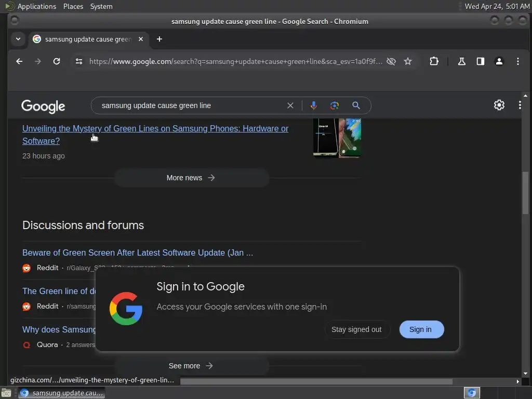Image resolution: width=532 pixels, height=399 pixels.
Task: View site information icon in address bar
Action: click(79, 61)
